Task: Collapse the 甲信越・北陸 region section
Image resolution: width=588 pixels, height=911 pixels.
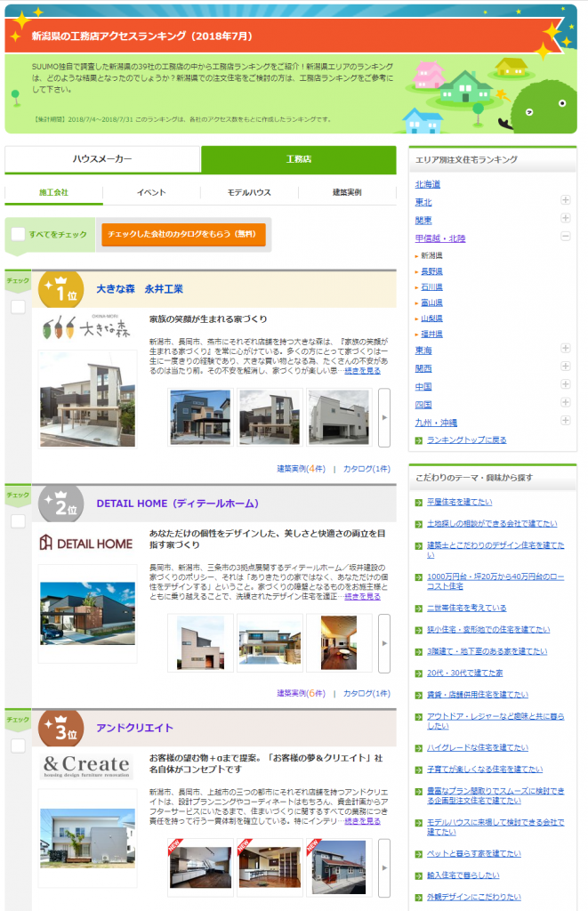Action: click(565, 237)
